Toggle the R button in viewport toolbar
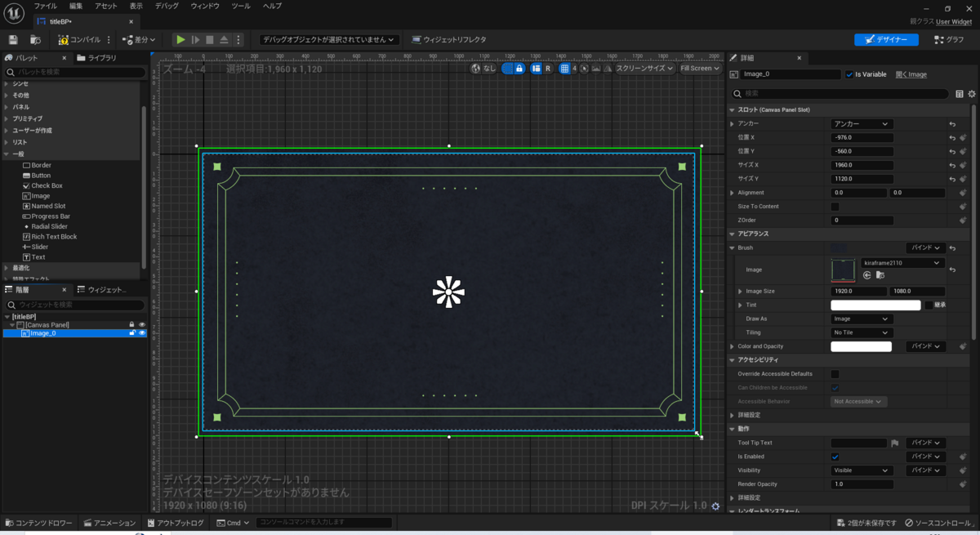 coord(548,69)
